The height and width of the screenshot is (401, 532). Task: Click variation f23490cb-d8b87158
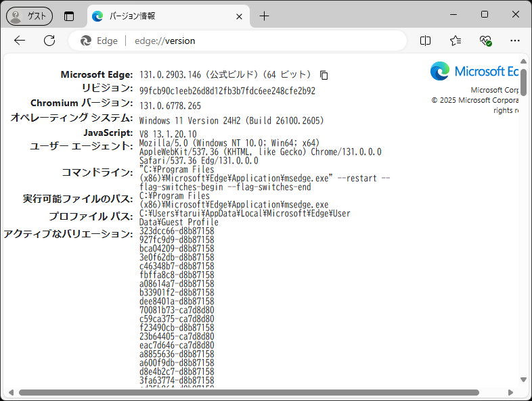point(177,328)
